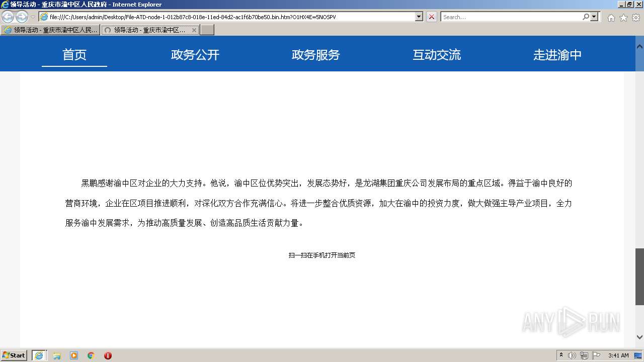This screenshot has width=644, height=362.
Task: Click paragraph line starting 黑鹏感谢渝中区
Action: (327, 183)
